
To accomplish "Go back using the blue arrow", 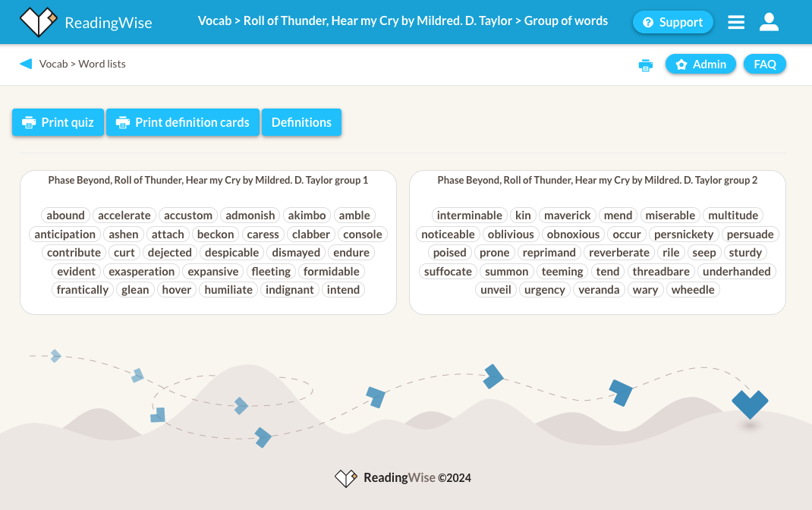I will pos(26,64).
